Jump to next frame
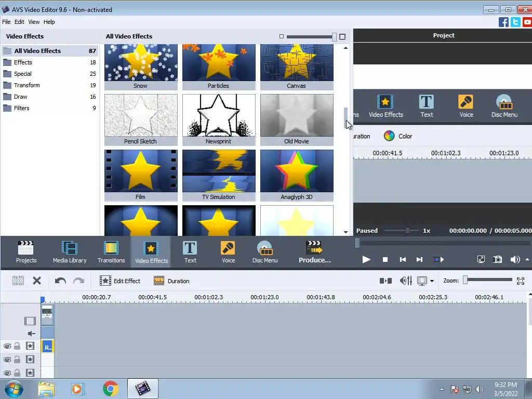 coord(419,260)
